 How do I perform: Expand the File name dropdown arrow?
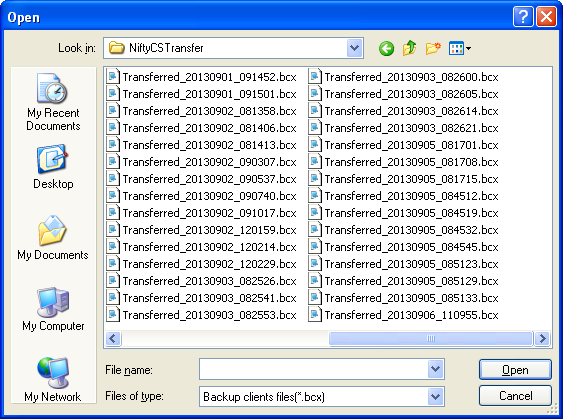click(436, 369)
